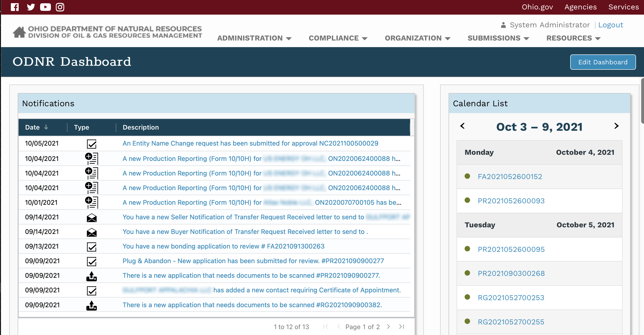The width and height of the screenshot is (644, 335).
Task: Open the YouTube icon link
Action: [x=45, y=7]
